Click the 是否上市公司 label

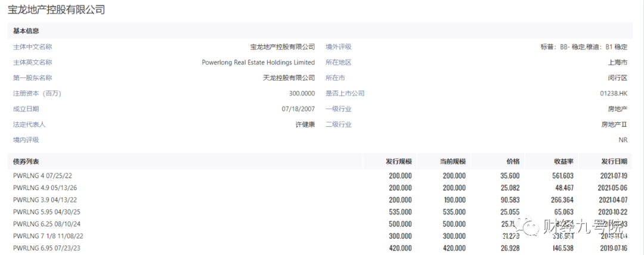click(x=345, y=93)
